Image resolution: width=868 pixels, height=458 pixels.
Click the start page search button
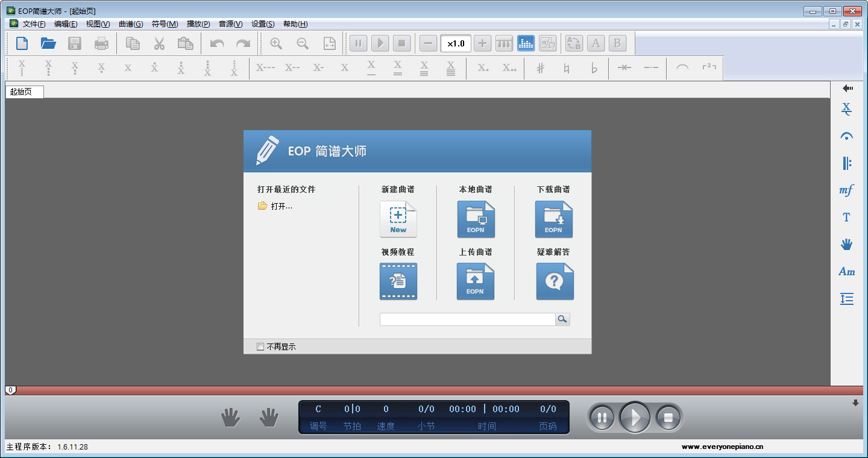coord(562,319)
